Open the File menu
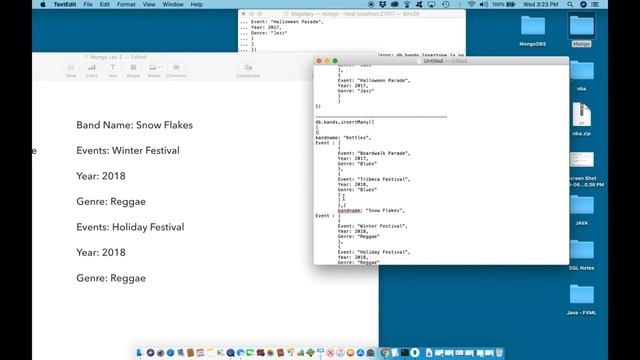Screen dimensions: 640x360 tap(88, 4)
